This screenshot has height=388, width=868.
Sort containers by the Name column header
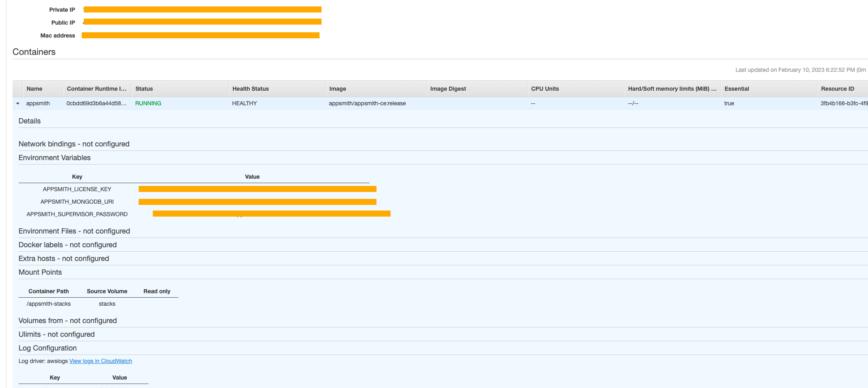pos(34,88)
